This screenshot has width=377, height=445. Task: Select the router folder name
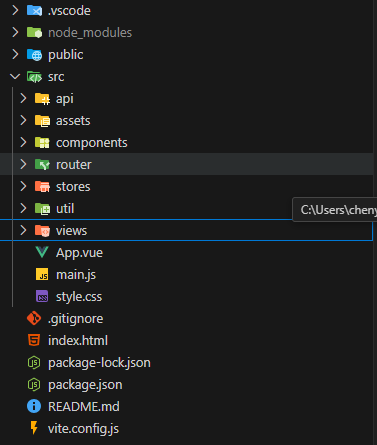coord(74,165)
